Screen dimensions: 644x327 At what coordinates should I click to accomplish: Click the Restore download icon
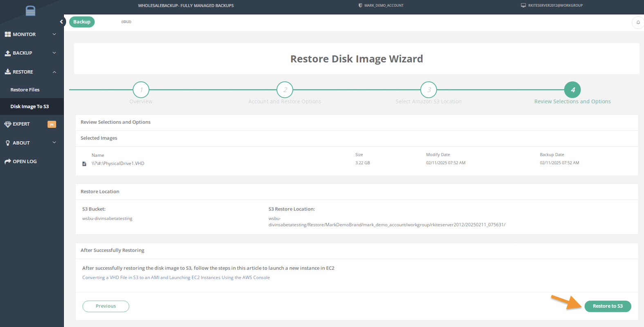[x=8, y=72]
